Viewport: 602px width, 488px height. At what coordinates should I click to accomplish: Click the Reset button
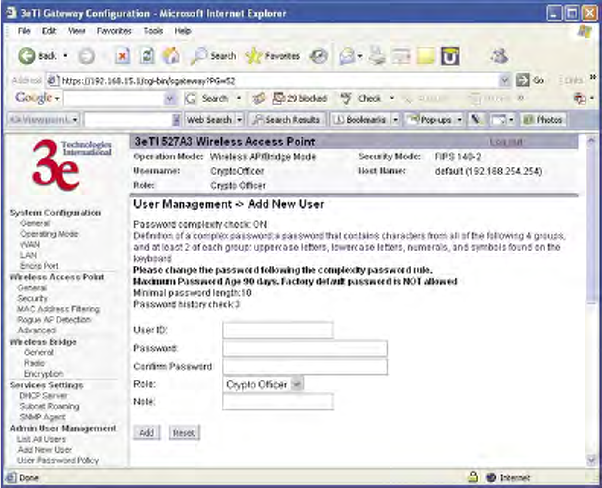point(184,433)
